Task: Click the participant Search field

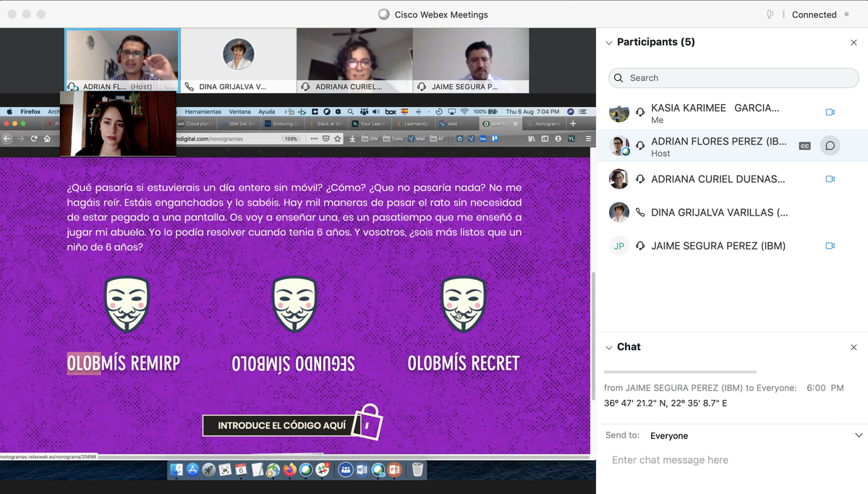Action: [x=733, y=78]
